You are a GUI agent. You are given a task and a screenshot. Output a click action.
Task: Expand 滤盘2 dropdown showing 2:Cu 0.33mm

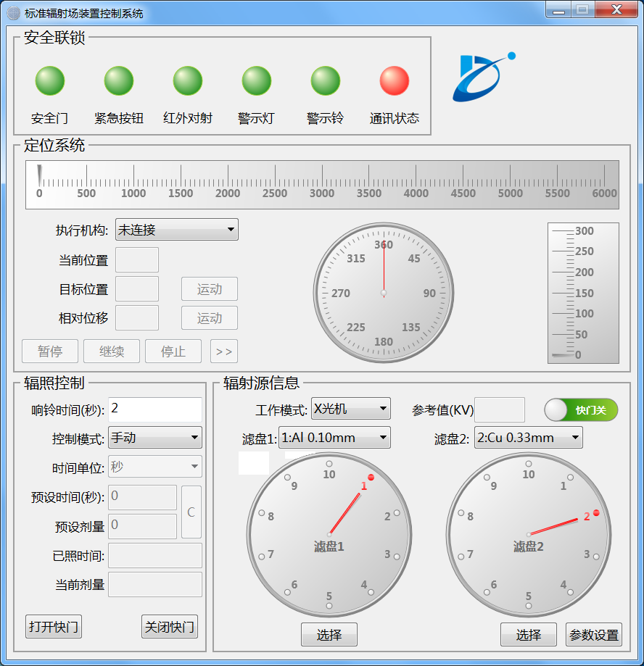529,438
